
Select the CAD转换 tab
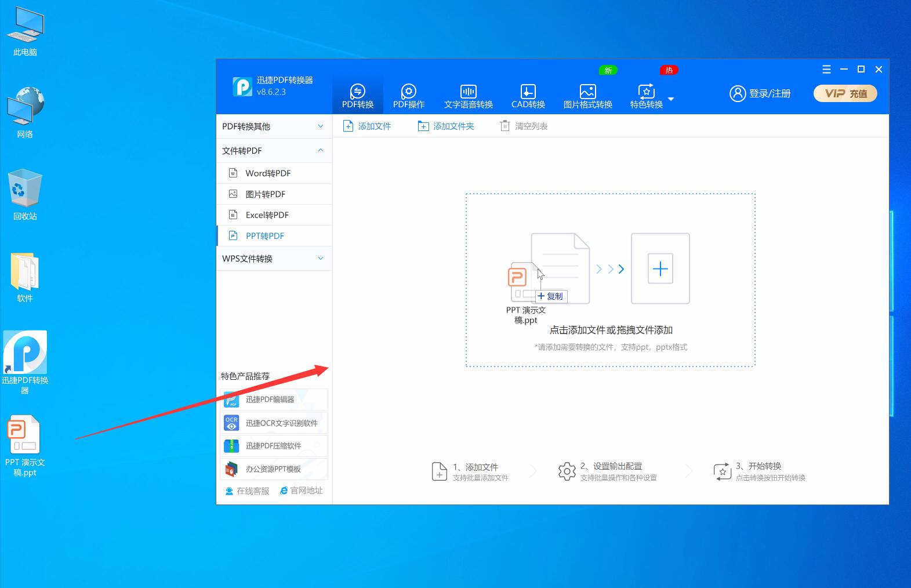528,96
